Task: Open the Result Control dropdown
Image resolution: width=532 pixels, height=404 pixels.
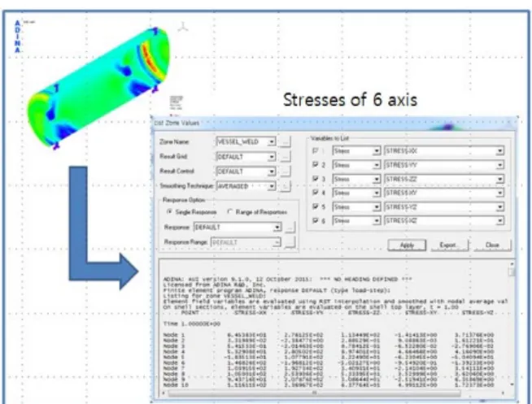Action: (x=246, y=172)
